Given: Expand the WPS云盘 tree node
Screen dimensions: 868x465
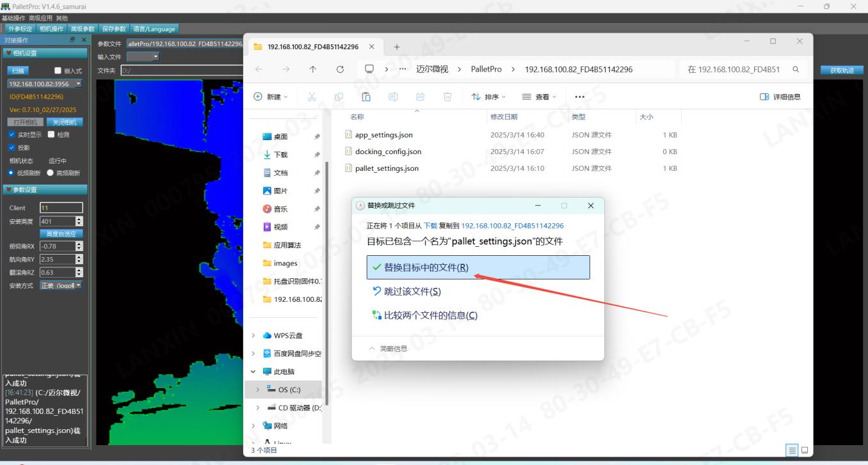Looking at the screenshot, I should (x=253, y=335).
